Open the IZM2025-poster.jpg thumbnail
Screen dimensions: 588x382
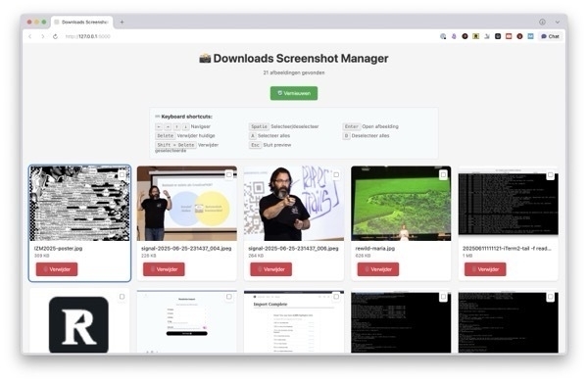(79, 203)
